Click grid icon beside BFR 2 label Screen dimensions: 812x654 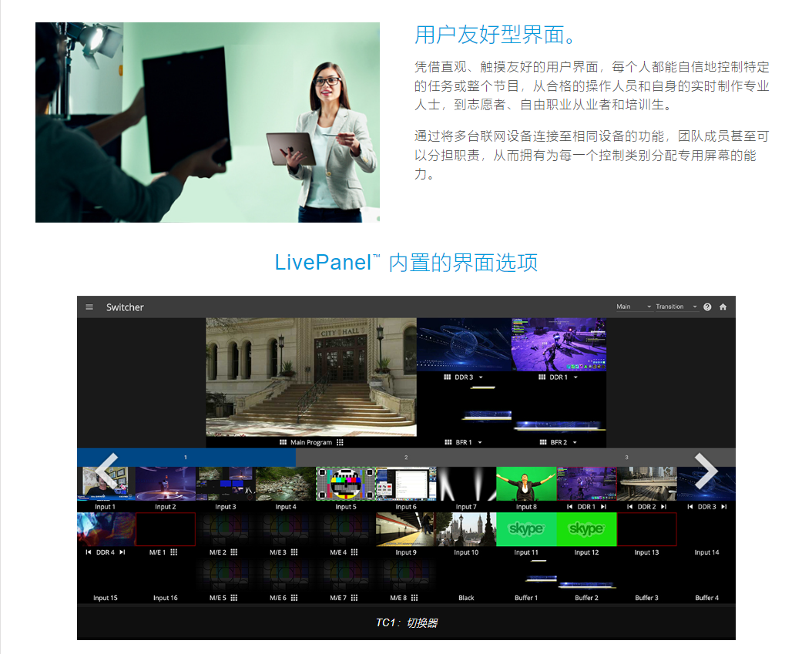543,442
